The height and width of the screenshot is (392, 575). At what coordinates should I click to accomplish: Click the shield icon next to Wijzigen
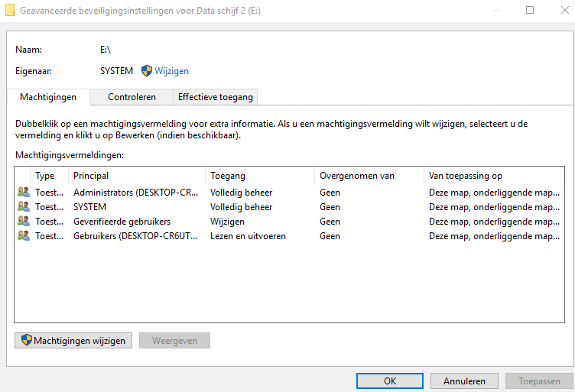click(147, 71)
